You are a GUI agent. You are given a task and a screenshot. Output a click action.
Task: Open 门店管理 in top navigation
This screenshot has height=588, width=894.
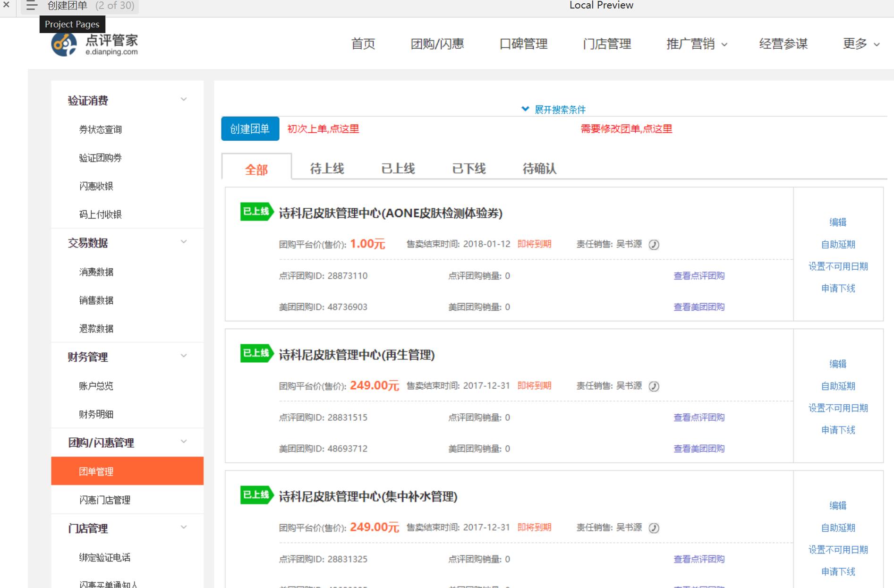[607, 44]
